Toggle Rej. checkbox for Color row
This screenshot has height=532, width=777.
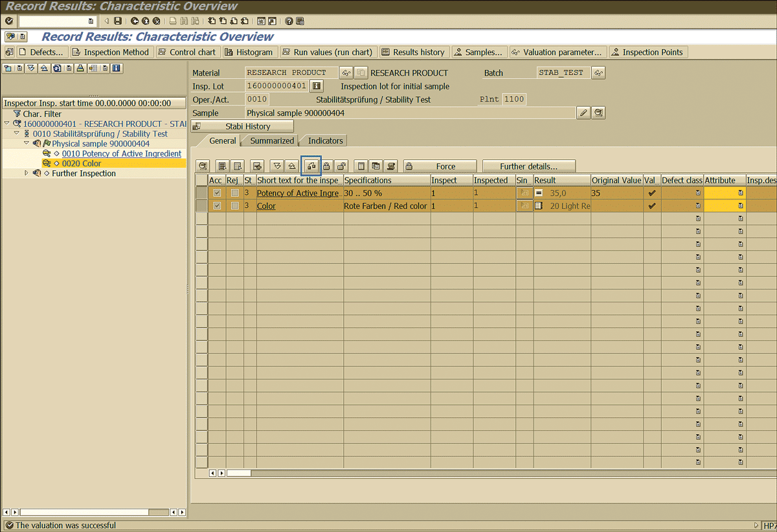coord(235,206)
